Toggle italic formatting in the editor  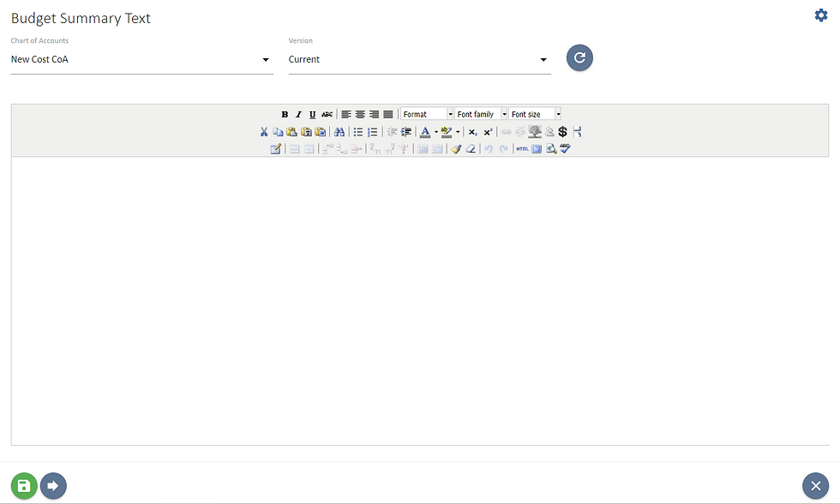point(298,114)
